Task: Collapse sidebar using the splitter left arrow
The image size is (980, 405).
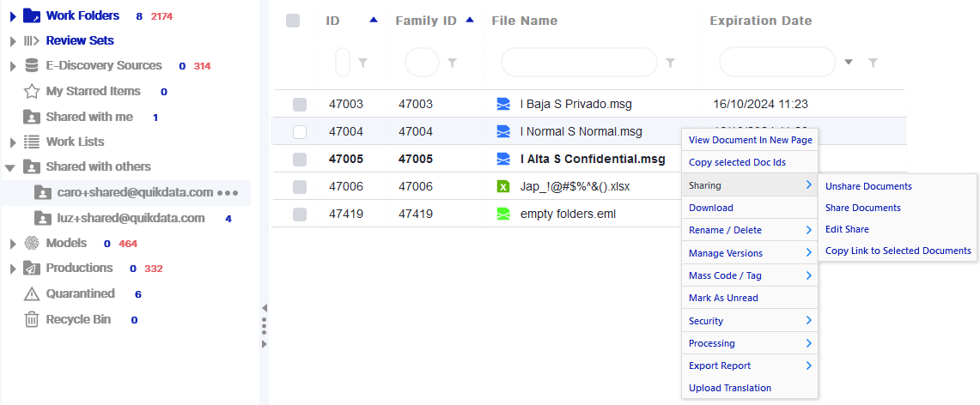Action: (x=265, y=308)
